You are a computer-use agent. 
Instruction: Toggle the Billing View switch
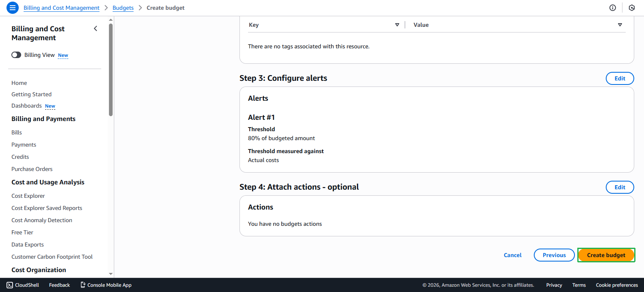tap(16, 55)
